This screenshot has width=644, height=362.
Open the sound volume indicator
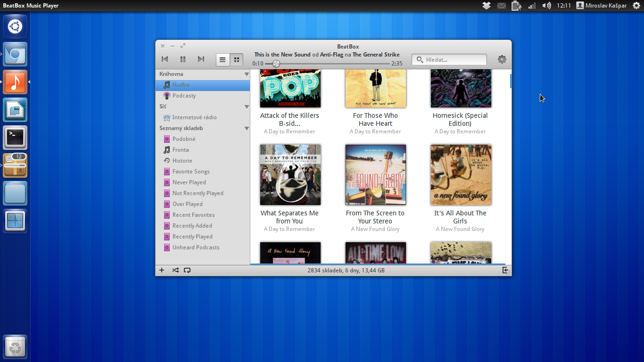click(546, 6)
